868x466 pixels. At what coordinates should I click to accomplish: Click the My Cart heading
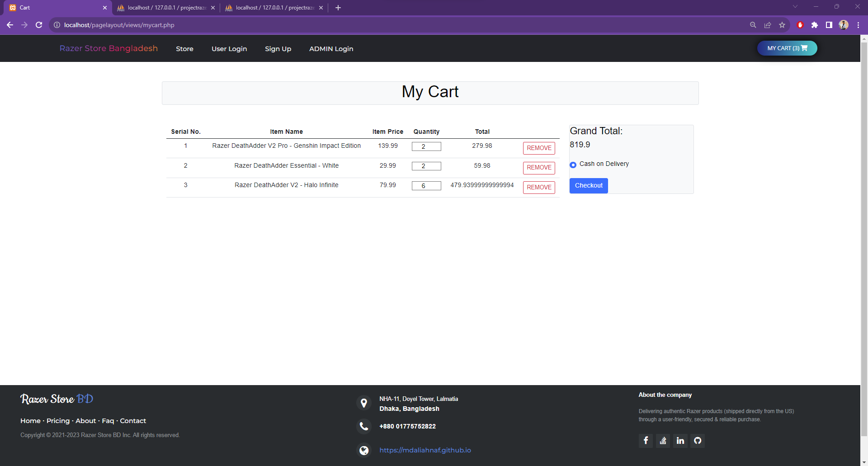[430, 92]
